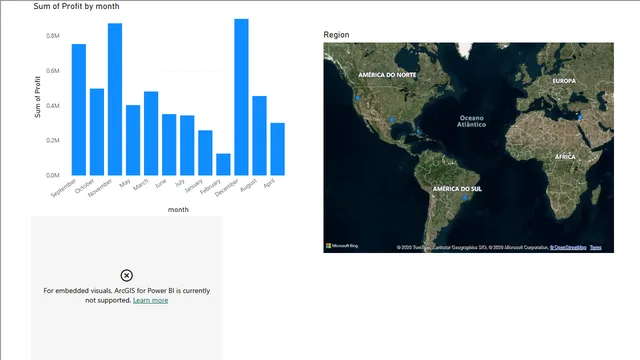640x360 pixels.
Task: Open the OpenStreetMap attribution link
Action: (x=568, y=247)
